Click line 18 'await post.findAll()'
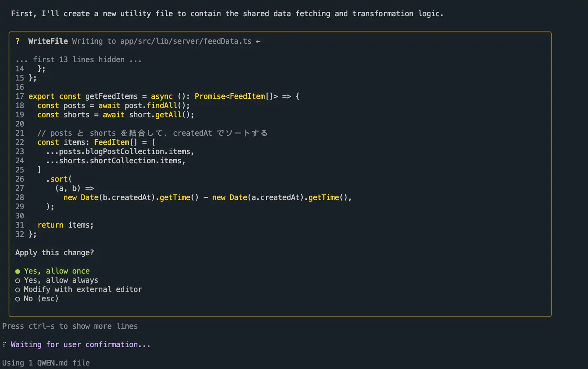Screen dimensions: 588x369 tap(144, 105)
